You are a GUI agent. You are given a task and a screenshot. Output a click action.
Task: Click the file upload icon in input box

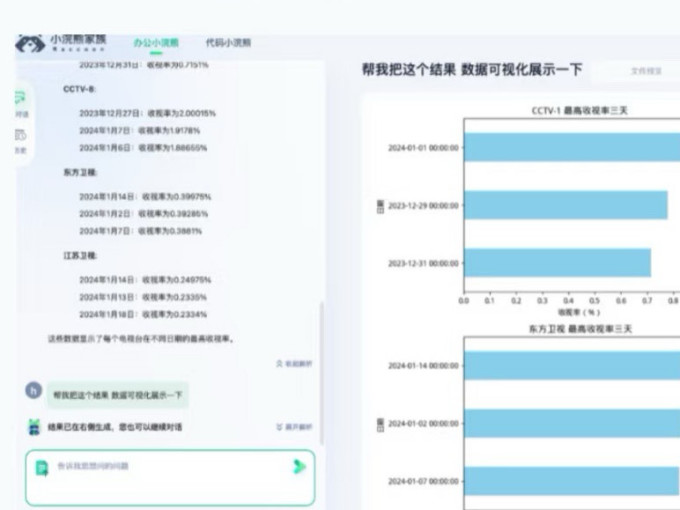point(42,468)
